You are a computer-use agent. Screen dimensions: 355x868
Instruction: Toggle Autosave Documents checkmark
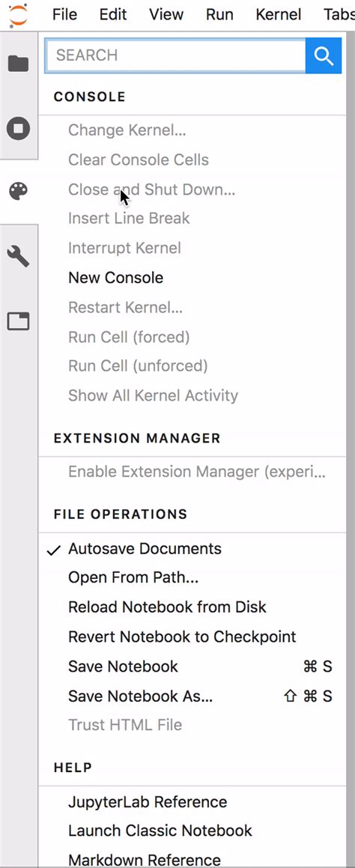pyautogui.click(x=54, y=550)
